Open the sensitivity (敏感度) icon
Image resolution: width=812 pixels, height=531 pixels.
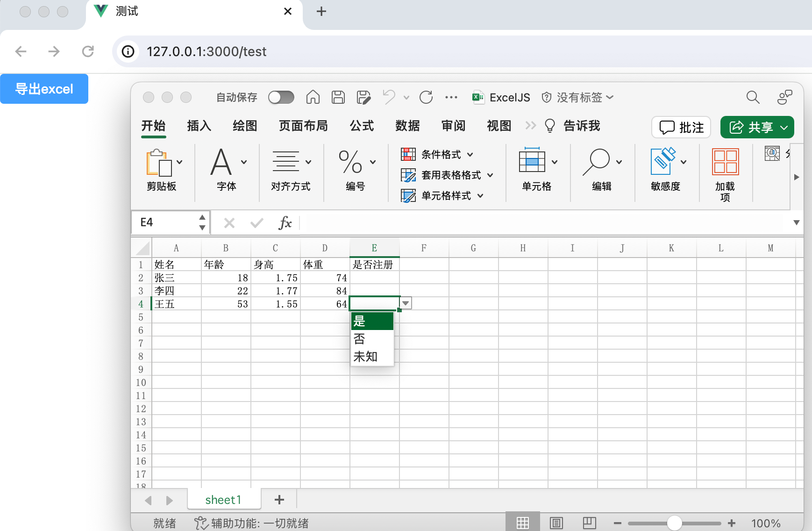(x=663, y=161)
